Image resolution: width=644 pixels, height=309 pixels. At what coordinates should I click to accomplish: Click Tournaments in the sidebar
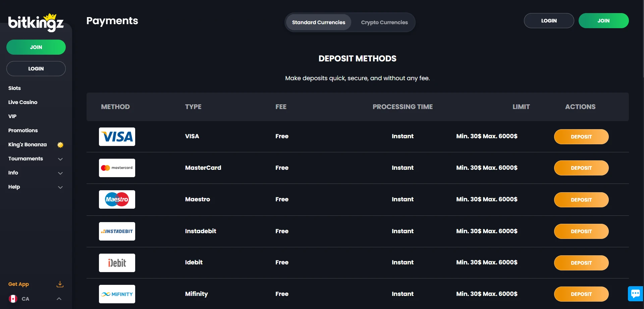[25, 158]
